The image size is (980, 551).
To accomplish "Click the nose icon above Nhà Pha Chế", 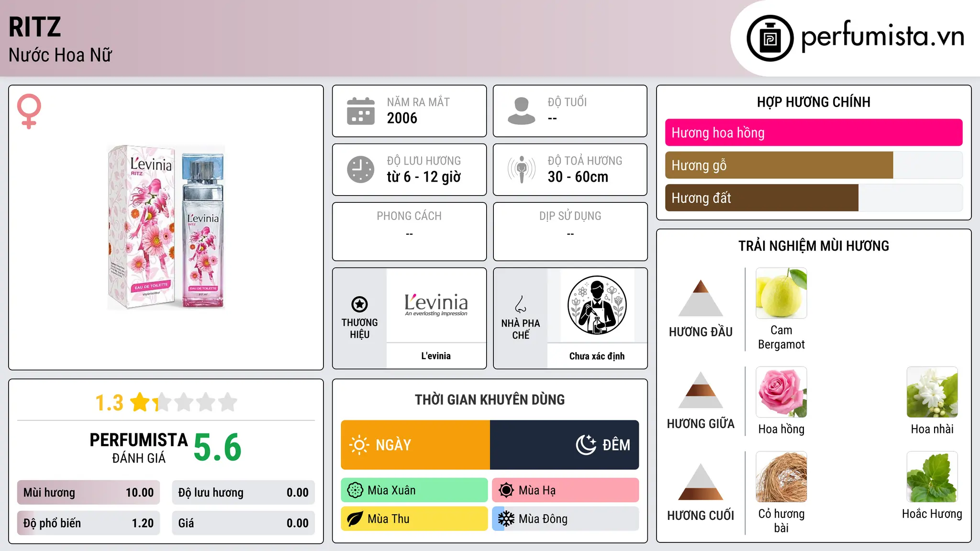I will 521,304.
